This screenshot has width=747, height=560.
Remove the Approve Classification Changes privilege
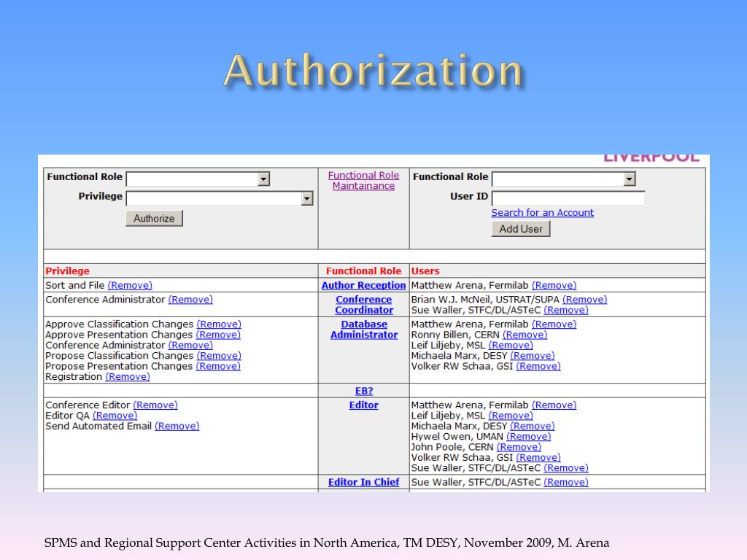(219, 324)
